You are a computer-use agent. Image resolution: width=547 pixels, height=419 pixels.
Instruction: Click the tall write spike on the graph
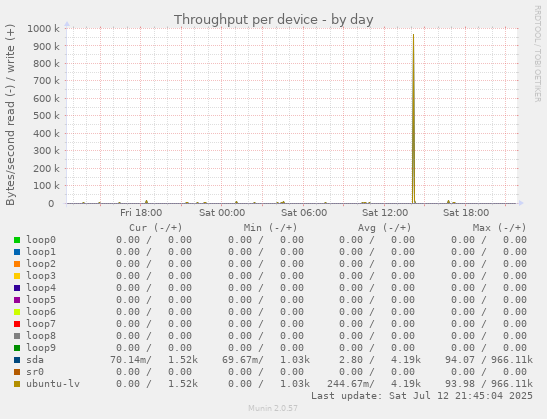(x=413, y=119)
